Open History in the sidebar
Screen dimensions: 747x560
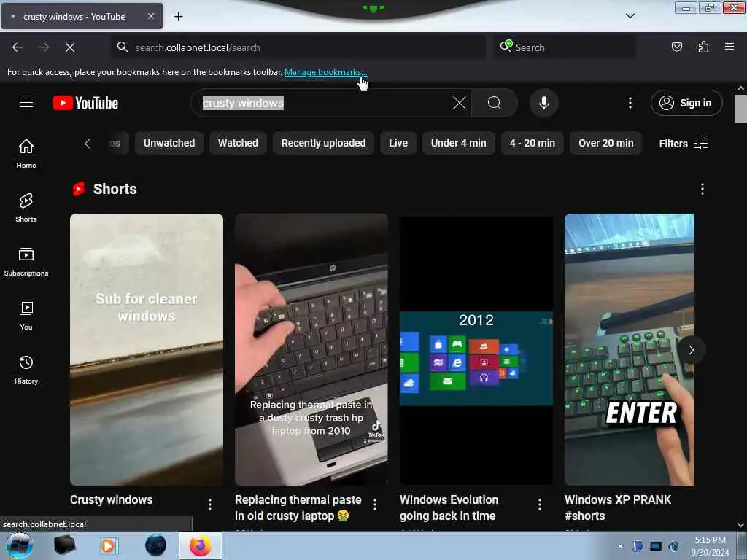tap(26, 370)
